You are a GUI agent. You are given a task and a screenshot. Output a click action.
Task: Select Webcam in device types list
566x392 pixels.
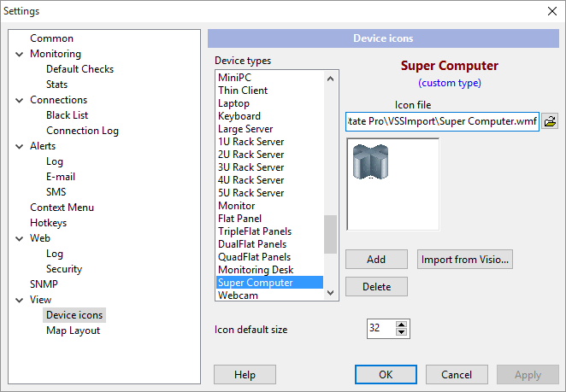pyautogui.click(x=238, y=295)
